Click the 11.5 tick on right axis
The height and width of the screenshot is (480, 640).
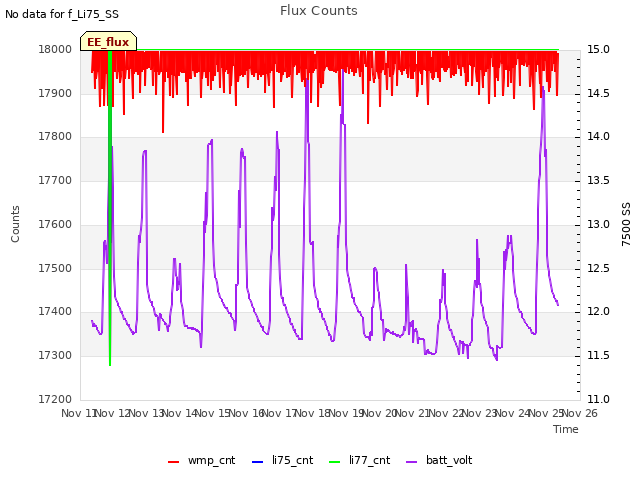tap(598, 356)
